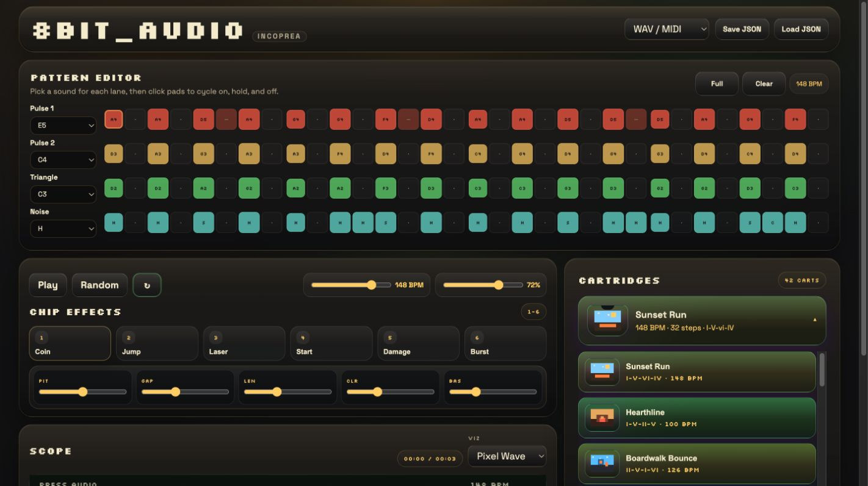Select the Damage chip effect
This screenshot has height=486, width=868.
(x=418, y=343)
